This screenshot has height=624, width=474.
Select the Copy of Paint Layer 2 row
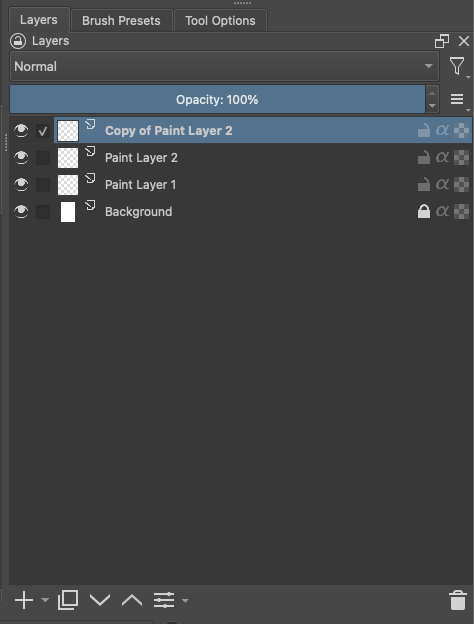[x=241, y=131]
